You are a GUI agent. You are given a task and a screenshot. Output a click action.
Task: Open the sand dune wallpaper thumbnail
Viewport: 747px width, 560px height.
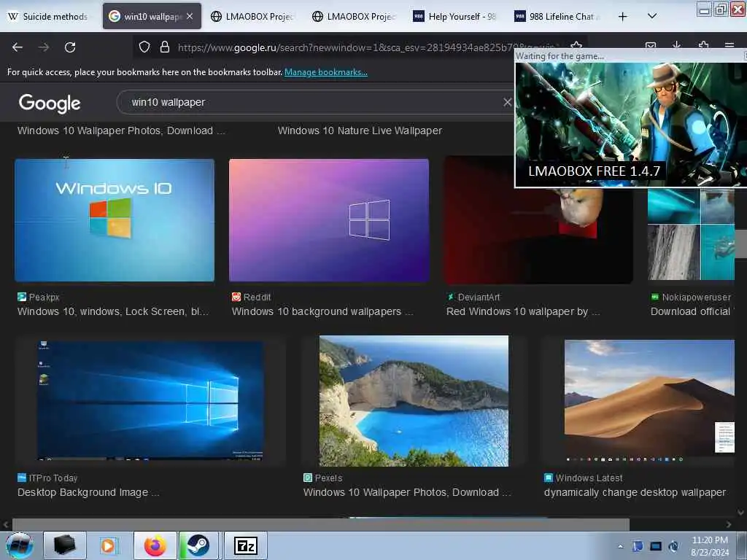pyautogui.click(x=649, y=401)
